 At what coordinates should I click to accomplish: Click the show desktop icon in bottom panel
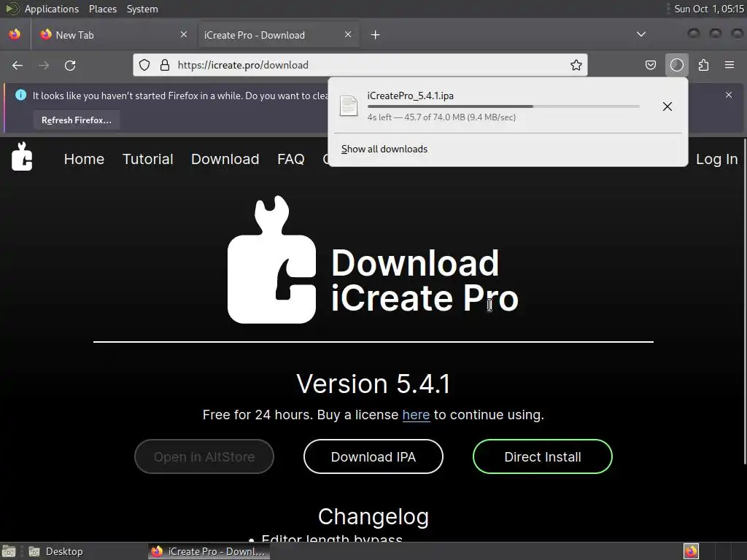(9, 551)
